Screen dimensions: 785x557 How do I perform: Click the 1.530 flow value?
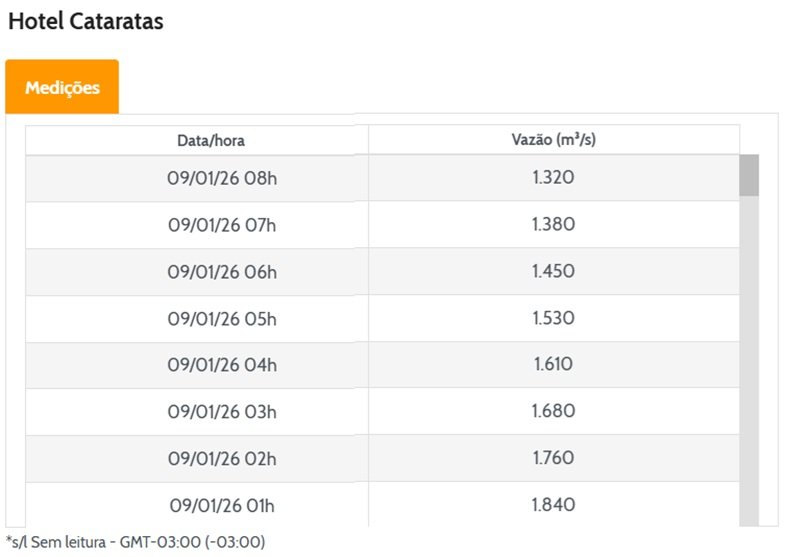(553, 319)
